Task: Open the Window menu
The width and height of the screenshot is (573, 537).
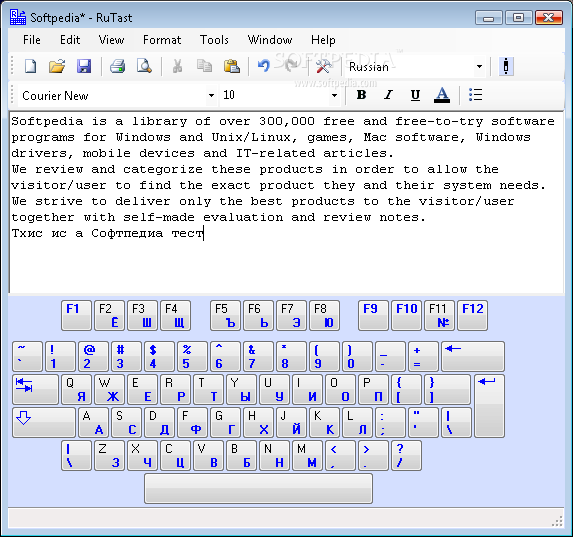Action: (270, 40)
